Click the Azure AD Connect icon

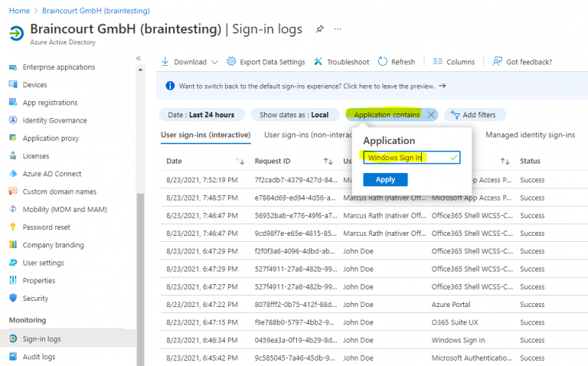click(13, 173)
